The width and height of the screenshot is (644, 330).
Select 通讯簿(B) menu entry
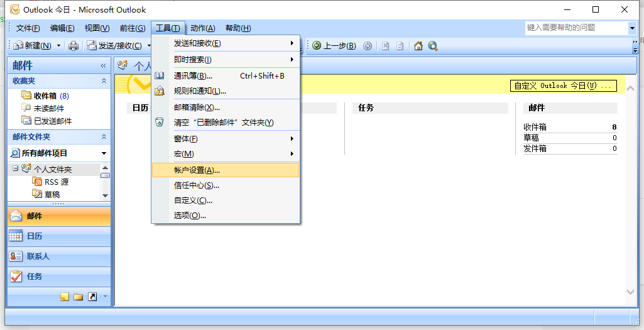pyautogui.click(x=226, y=75)
